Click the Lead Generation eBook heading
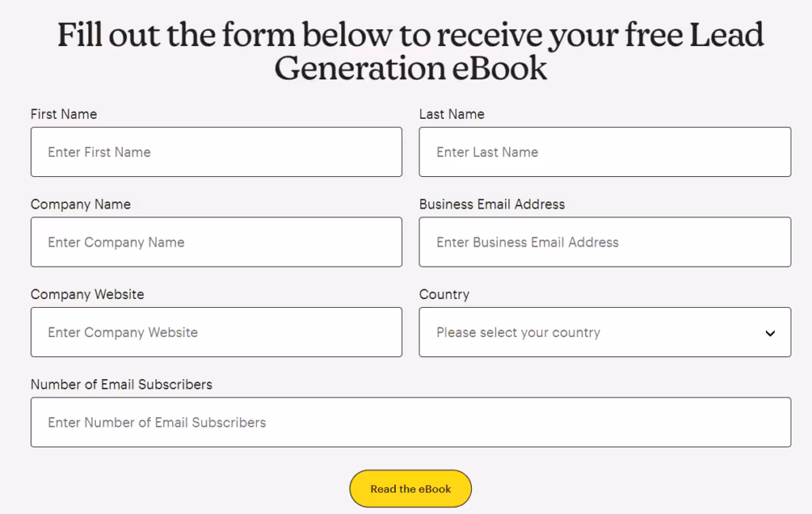 410,52
